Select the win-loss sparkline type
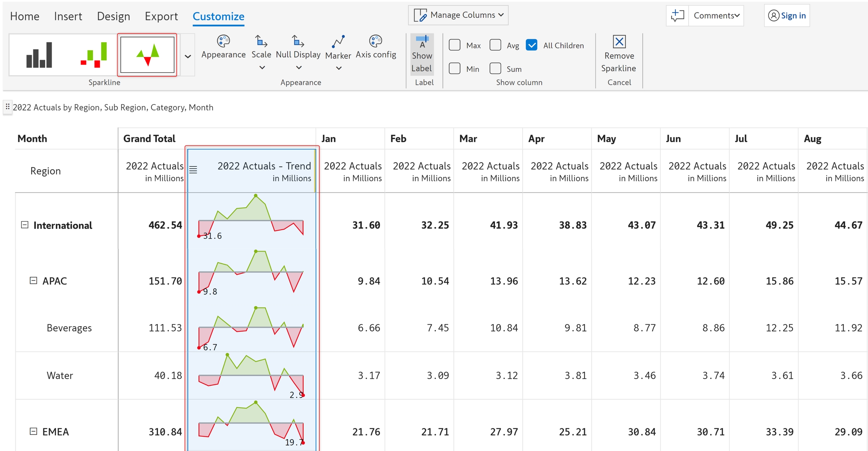868x451 pixels. [x=93, y=55]
